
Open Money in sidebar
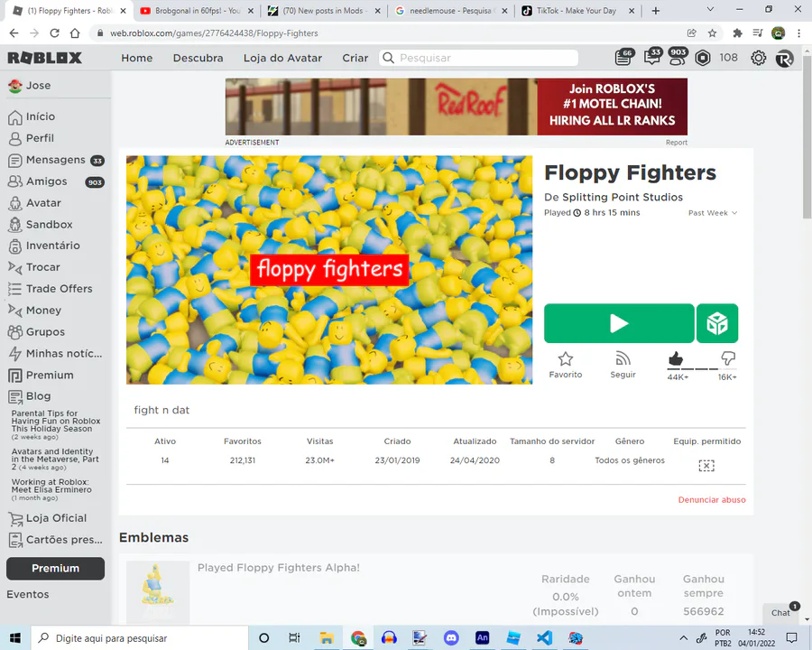[x=34, y=311]
